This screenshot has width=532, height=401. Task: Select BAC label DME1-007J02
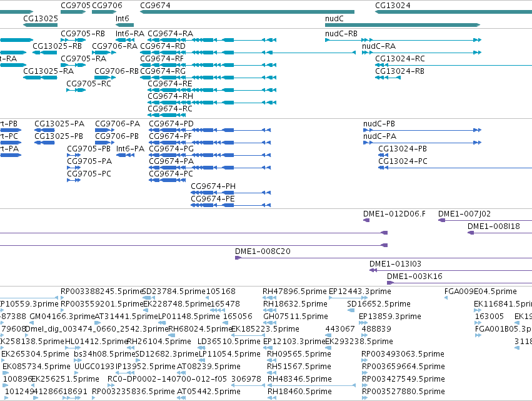tap(464, 214)
